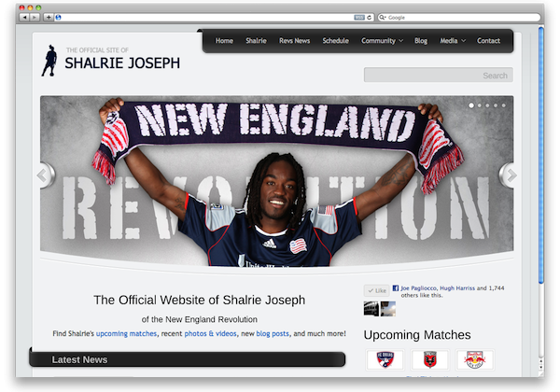560x392 pixels.
Task: Click the soccer player silhouette logo
Action: click(x=49, y=61)
